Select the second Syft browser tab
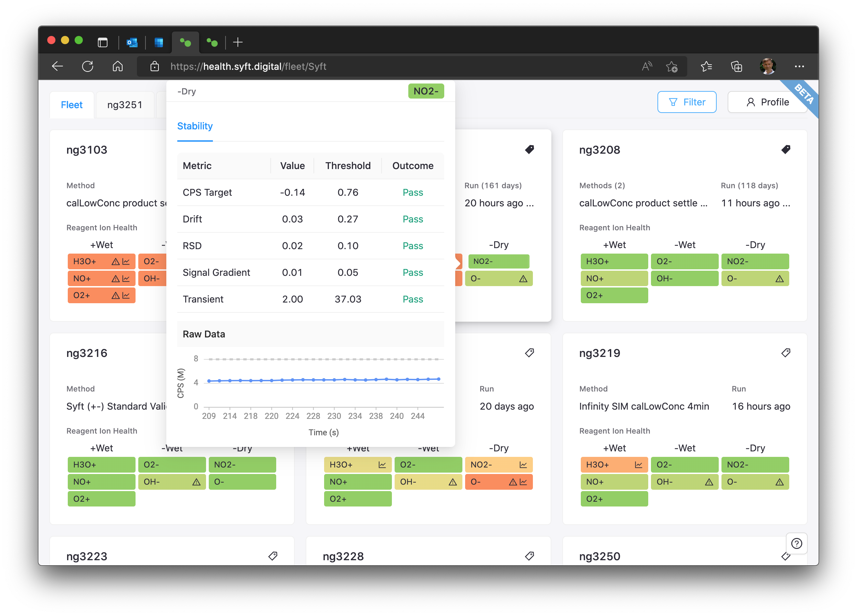This screenshot has width=857, height=616. [x=212, y=42]
